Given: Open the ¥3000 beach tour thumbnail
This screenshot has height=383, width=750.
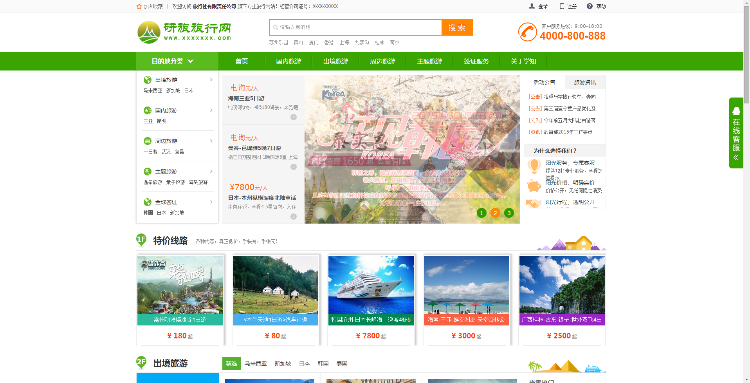Looking at the screenshot, I should pyautogui.click(x=467, y=285).
